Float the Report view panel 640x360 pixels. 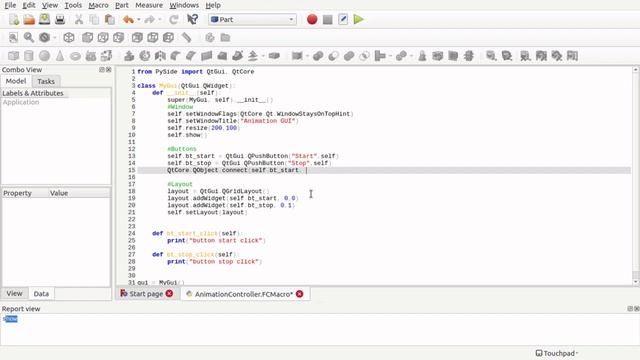pos(630,309)
